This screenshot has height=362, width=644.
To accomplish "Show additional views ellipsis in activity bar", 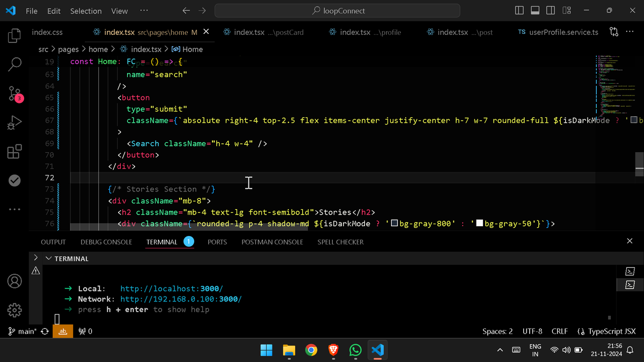I will point(14,209).
